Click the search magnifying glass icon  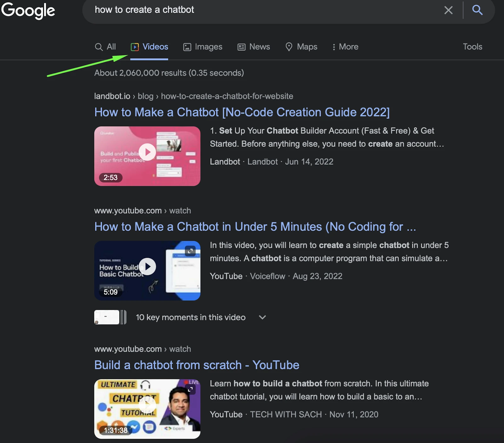click(477, 10)
